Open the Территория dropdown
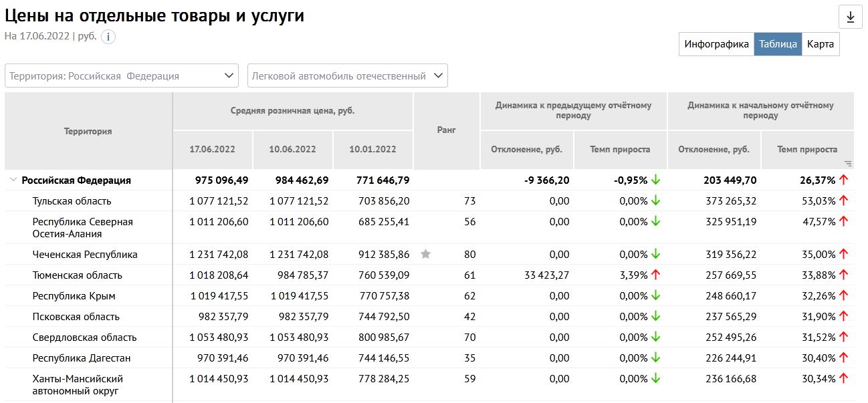 point(122,76)
